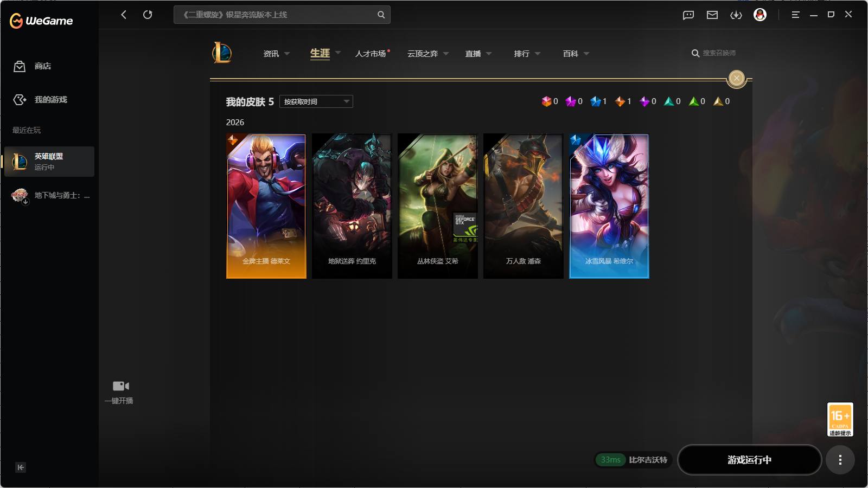Open the 排行 tab

tap(522, 54)
